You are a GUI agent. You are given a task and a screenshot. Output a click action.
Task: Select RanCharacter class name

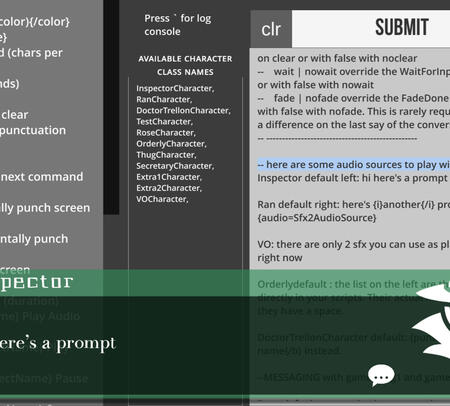[x=164, y=99]
